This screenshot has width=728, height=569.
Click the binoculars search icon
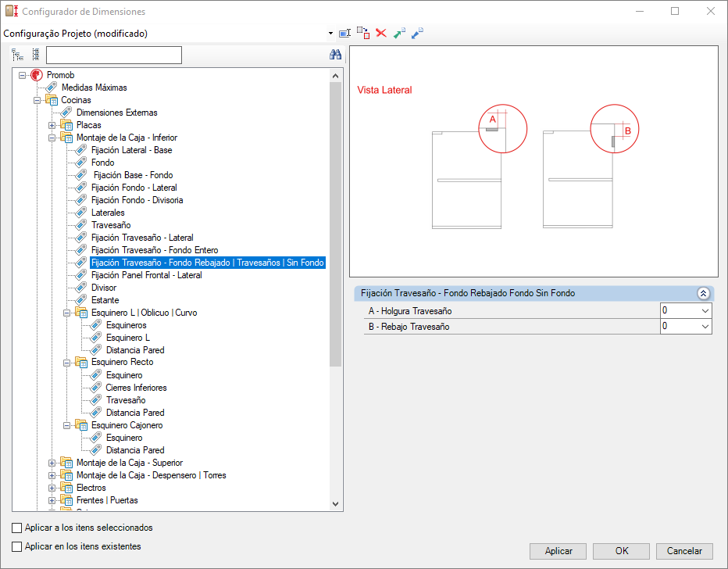[x=335, y=55]
